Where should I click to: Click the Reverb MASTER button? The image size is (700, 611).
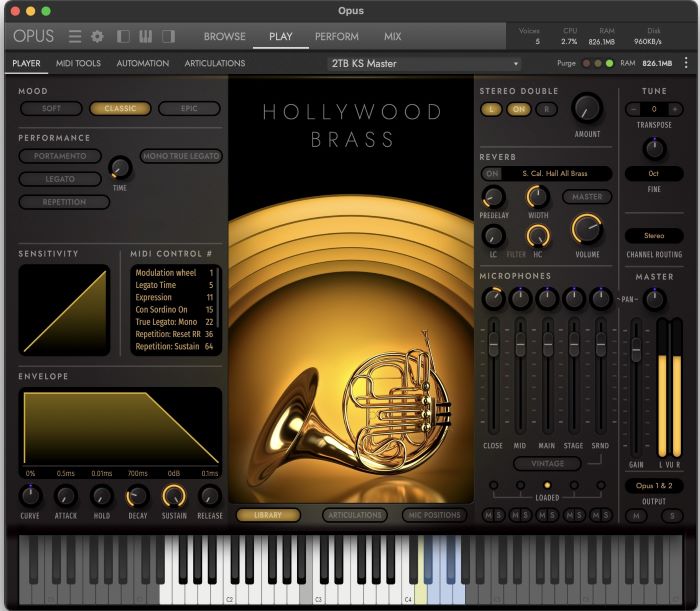click(x=587, y=197)
